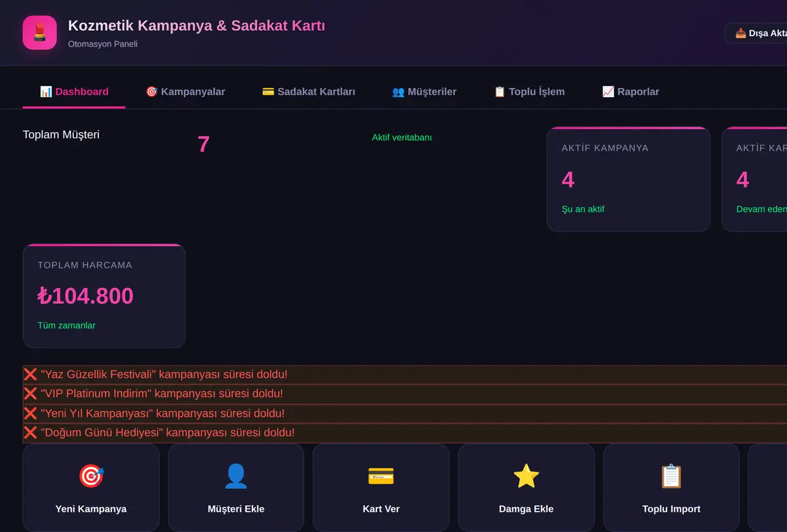Screen dimensions: 787x532
Task: Click the Toplam Müşteri label
Action: point(61,134)
